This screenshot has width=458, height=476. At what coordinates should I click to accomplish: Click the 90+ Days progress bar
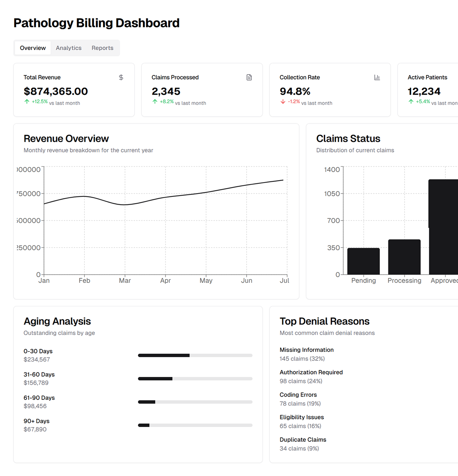pos(195,425)
